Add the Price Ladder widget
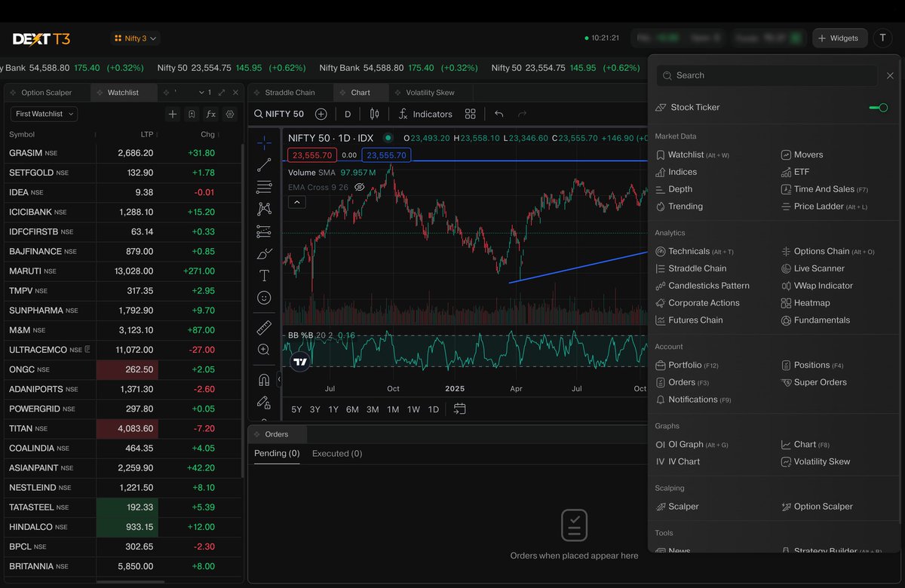The height and width of the screenshot is (588, 905). 824,207
